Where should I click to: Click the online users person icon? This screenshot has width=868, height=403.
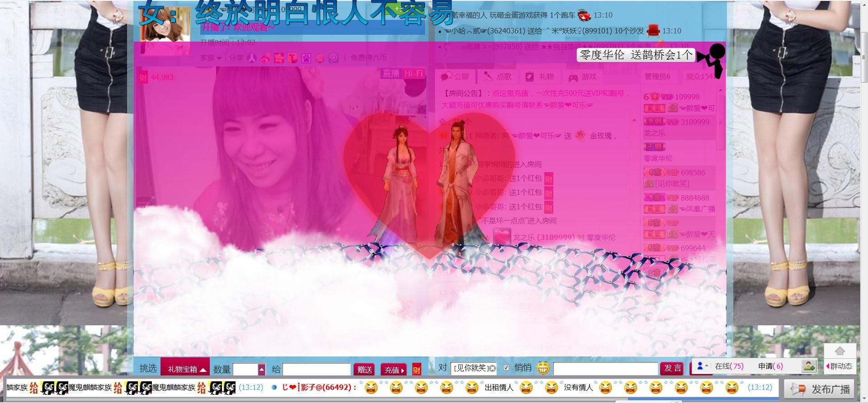(x=700, y=366)
